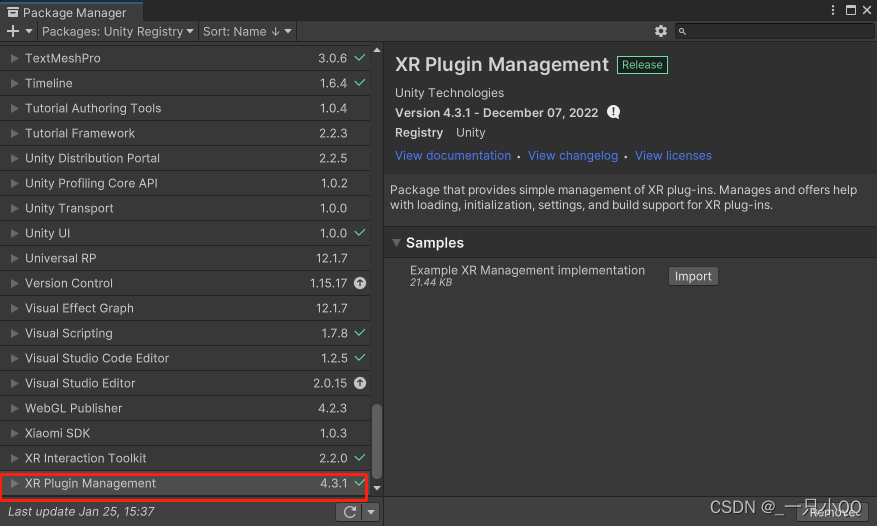Expand the XR Interaction Toolkit row
The height and width of the screenshot is (526, 877).
[15, 458]
